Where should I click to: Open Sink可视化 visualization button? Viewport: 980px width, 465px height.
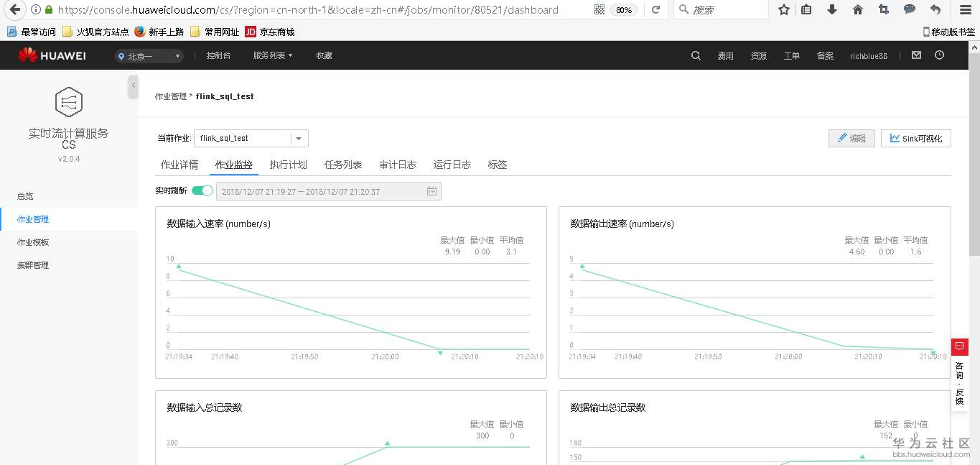click(916, 138)
